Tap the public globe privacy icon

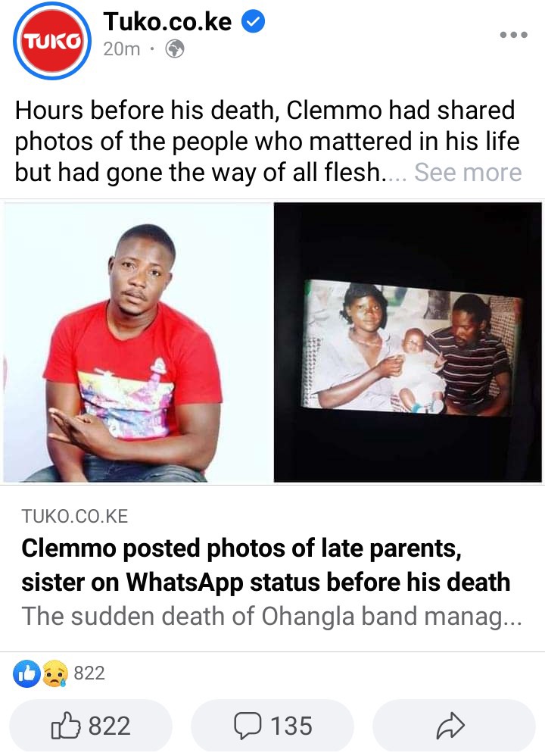tap(174, 48)
